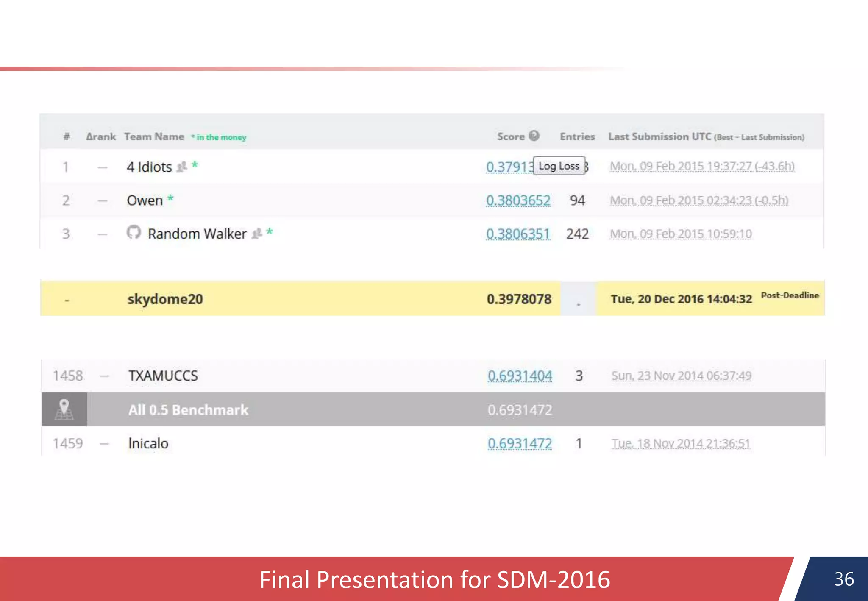Click the green star next to 4 Idiots
Image resolution: width=868 pixels, height=601 pixels.
tap(195, 165)
